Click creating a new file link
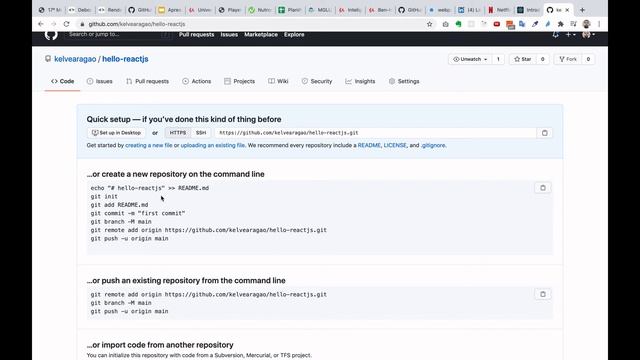Image resolution: width=640 pixels, height=360 pixels. click(x=149, y=145)
